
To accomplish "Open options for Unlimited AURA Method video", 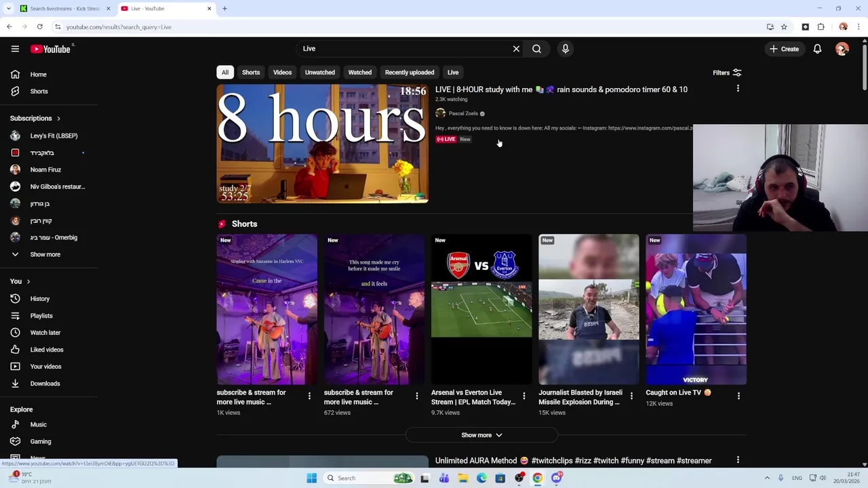I will tap(738, 460).
